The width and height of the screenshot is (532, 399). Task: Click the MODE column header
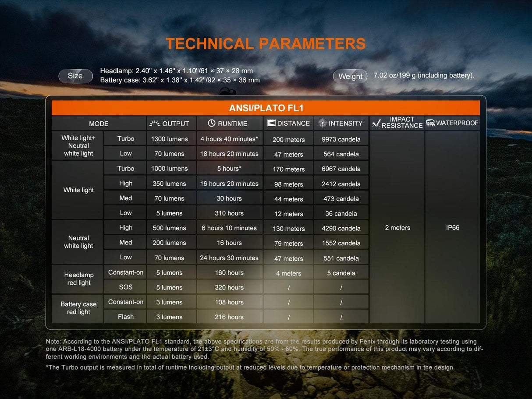(99, 124)
